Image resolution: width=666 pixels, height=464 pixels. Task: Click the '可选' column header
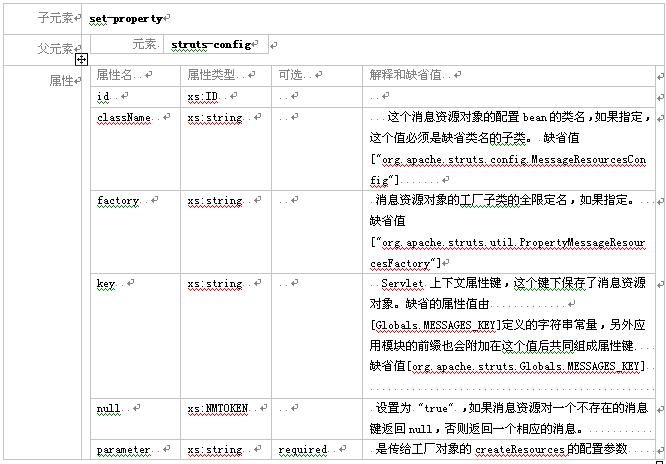click(x=290, y=75)
